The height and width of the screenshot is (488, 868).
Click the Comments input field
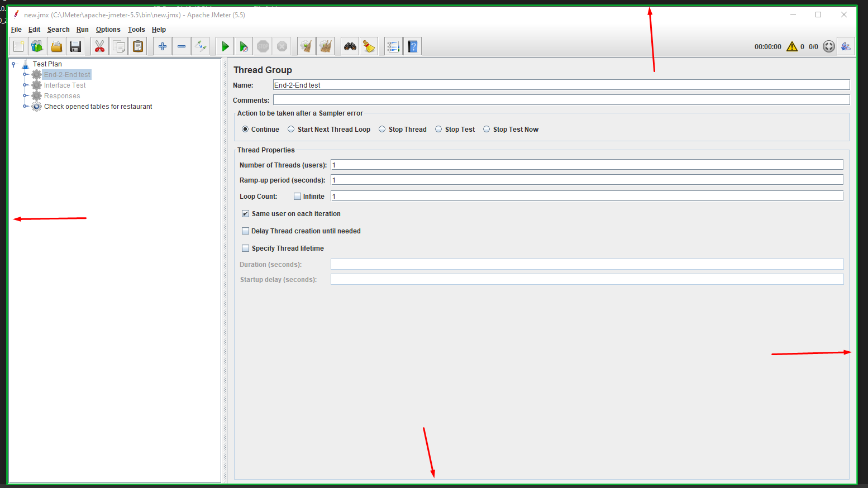(561, 100)
